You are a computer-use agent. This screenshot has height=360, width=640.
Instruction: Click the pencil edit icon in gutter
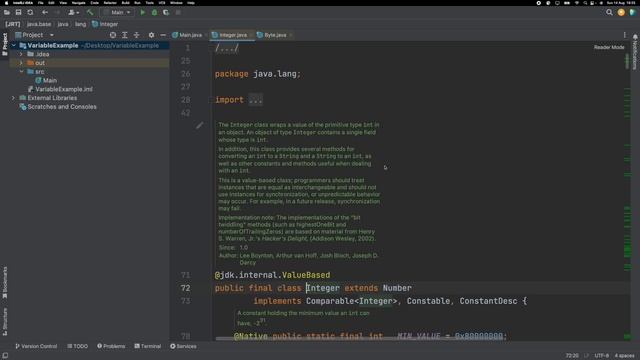(199, 125)
